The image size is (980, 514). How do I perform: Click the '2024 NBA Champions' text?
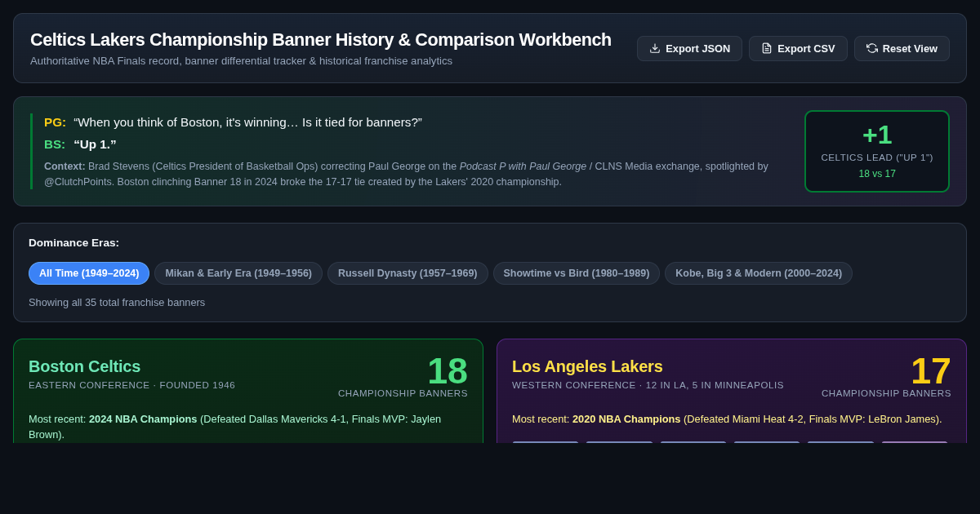click(143, 419)
